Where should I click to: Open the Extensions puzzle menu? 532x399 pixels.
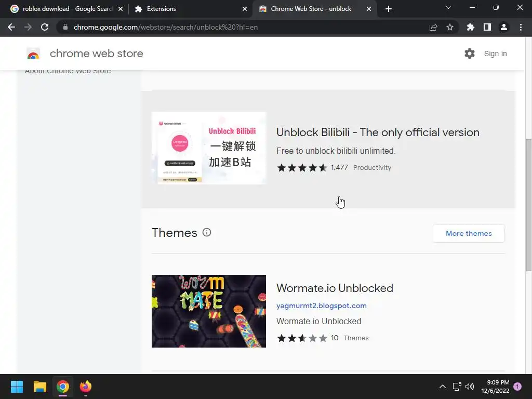[471, 27]
